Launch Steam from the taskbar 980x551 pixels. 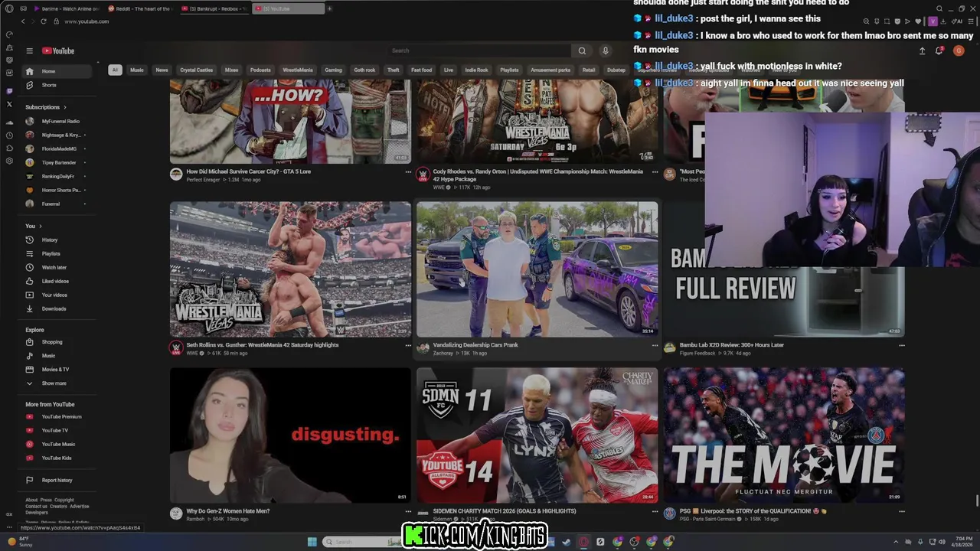567,542
